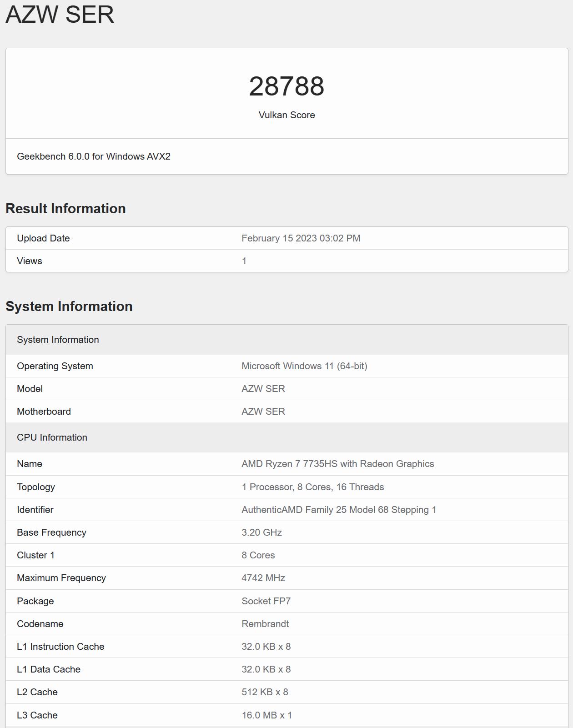Select the 28788 Vulkan score number
The height and width of the screenshot is (728, 573).
[x=286, y=86]
